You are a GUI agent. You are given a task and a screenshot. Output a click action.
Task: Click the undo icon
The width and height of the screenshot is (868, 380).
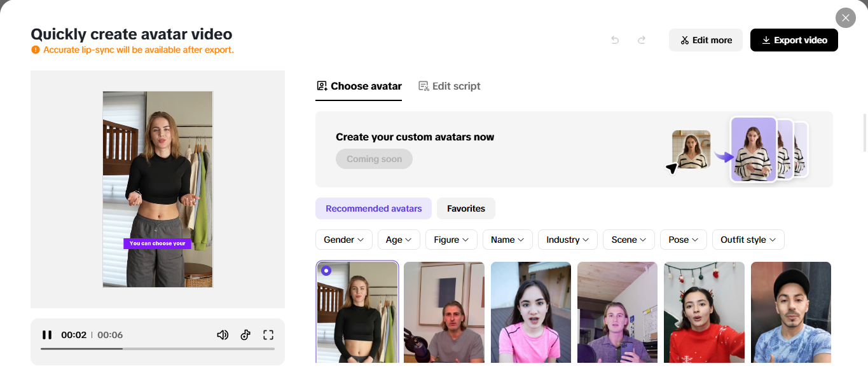point(614,39)
